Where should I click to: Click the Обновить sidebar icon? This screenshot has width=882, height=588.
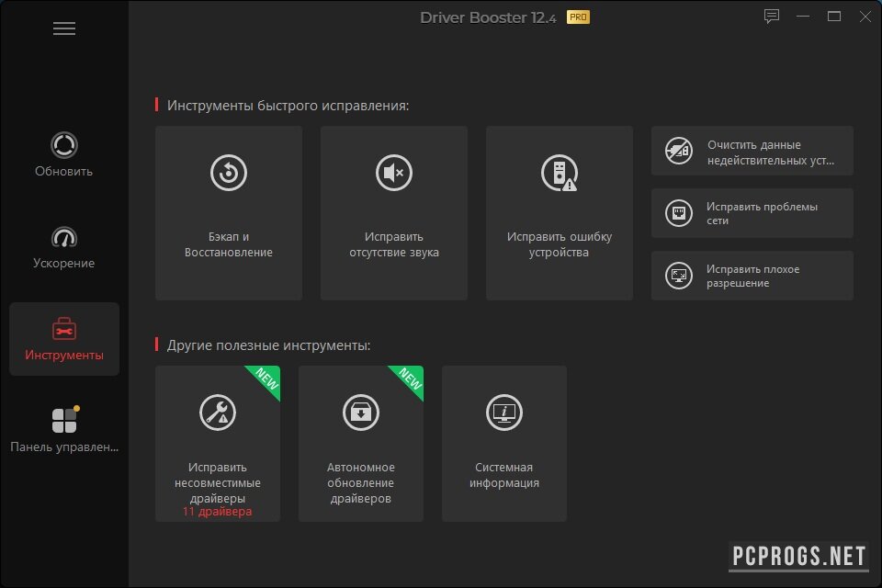pos(64,145)
